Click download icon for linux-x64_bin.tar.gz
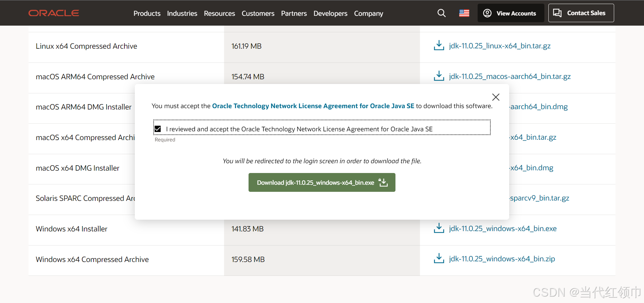The height and width of the screenshot is (303, 644). (439, 45)
